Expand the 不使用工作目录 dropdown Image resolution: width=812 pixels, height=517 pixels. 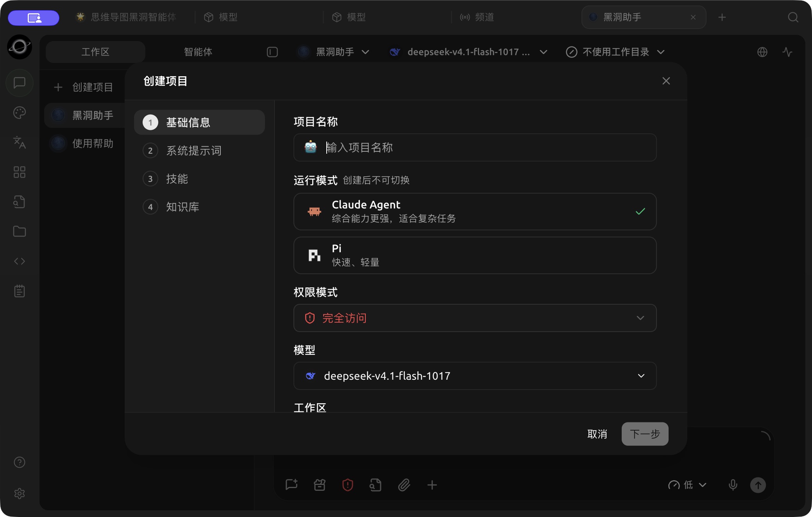[x=615, y=52]
